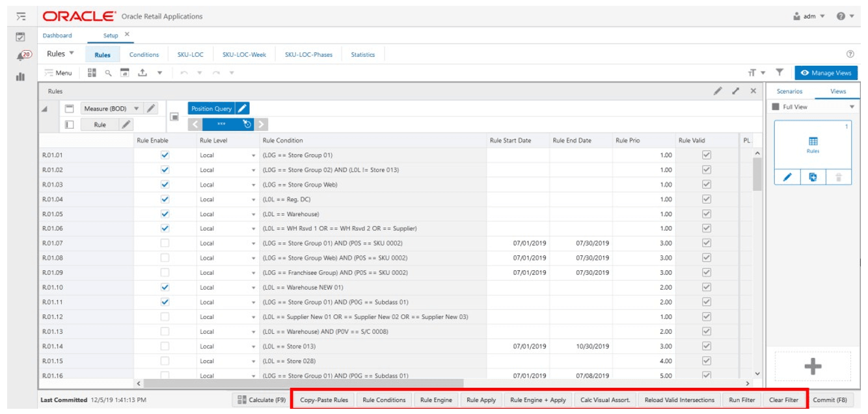Click the redo arrow icon
The height and width of the screenshot is (414, 868).
[216, 73]
